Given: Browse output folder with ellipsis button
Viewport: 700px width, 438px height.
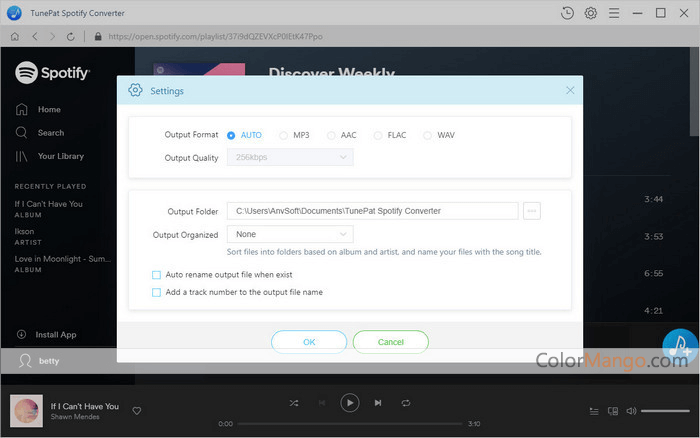Looking at the screenshot, I should pyautogui.click(x=532, y=211).
